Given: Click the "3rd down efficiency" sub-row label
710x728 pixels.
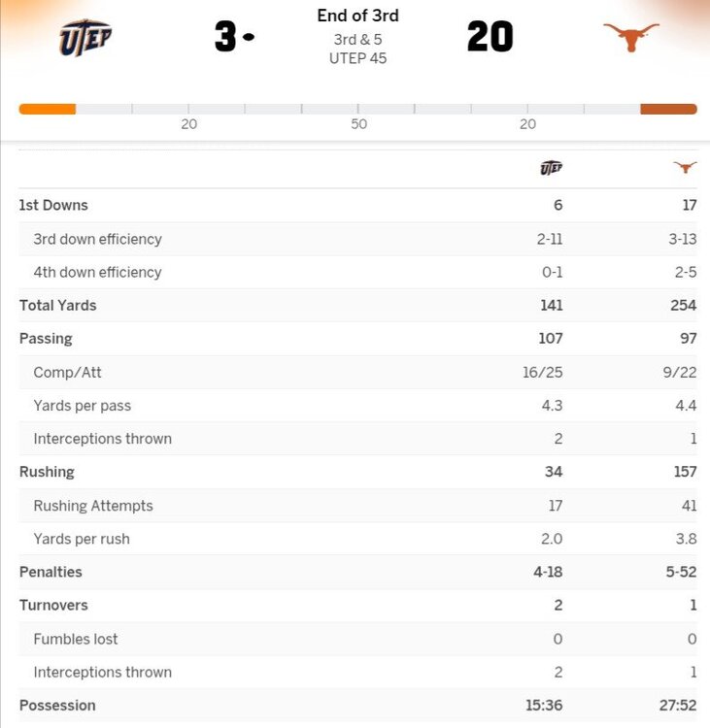Looking at the screenshot, I should coord(97,239).
